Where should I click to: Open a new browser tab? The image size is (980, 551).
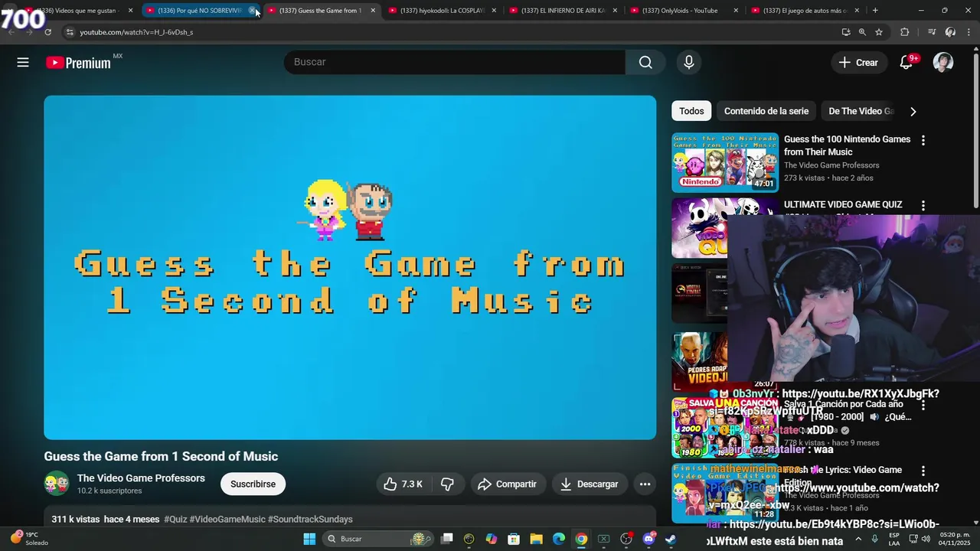[x=875, y=11]
